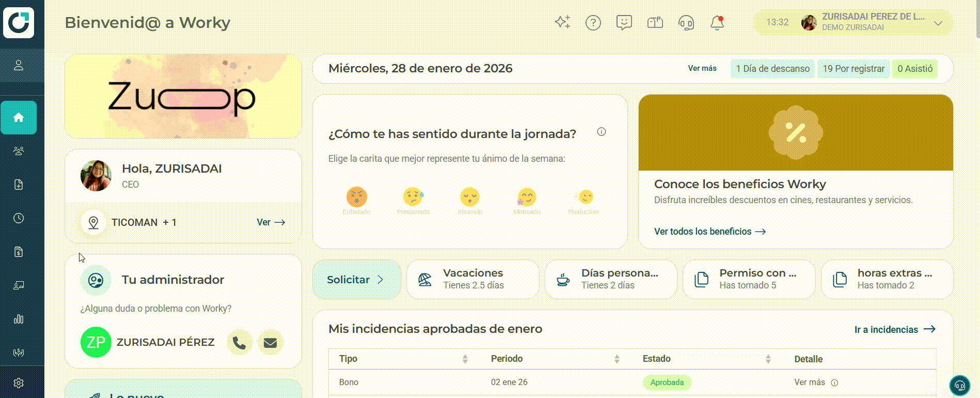Sort table by Periodo column
The height and width of the screenshot is (398, 980).
[x=617, y=359]
